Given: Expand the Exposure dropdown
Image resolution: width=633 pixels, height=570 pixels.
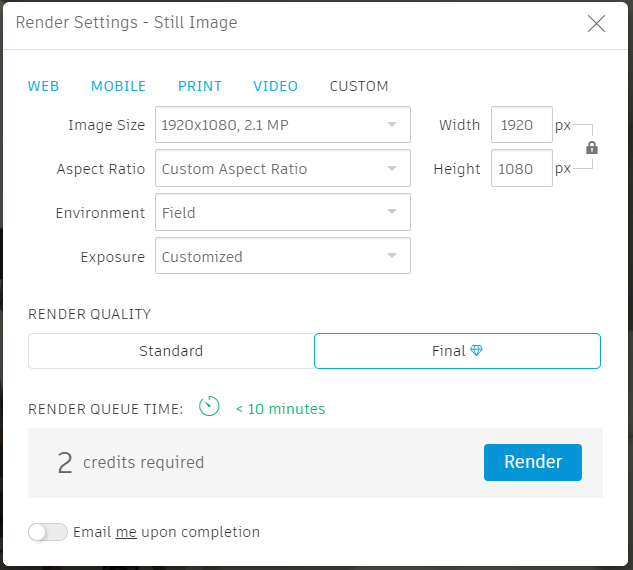Looking at the screenshot, I should pos(282,257).
